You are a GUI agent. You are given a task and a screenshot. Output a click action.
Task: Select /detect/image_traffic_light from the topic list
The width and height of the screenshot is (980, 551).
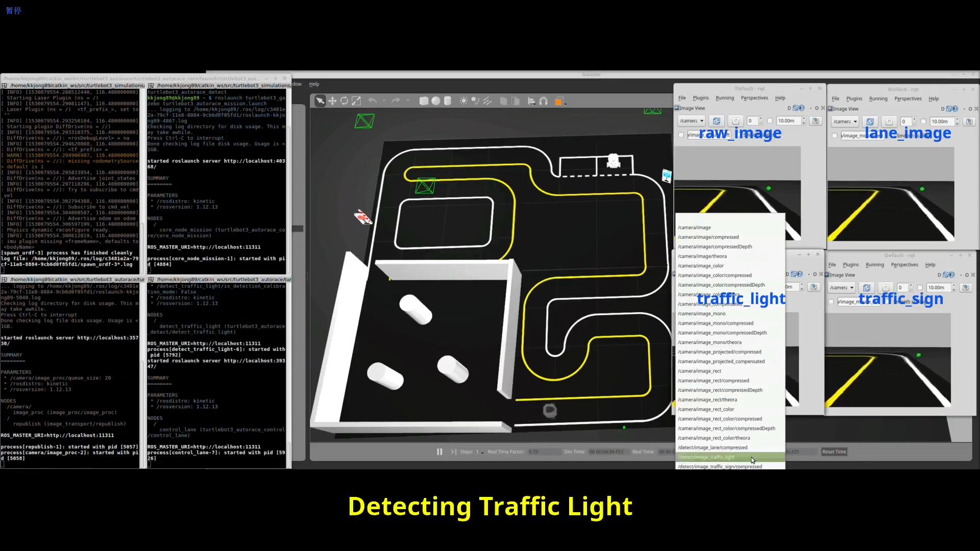[715, 457]
